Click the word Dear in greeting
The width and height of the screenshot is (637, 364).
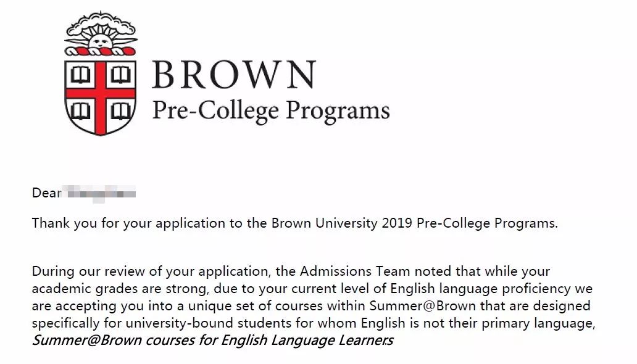point(46,193)
